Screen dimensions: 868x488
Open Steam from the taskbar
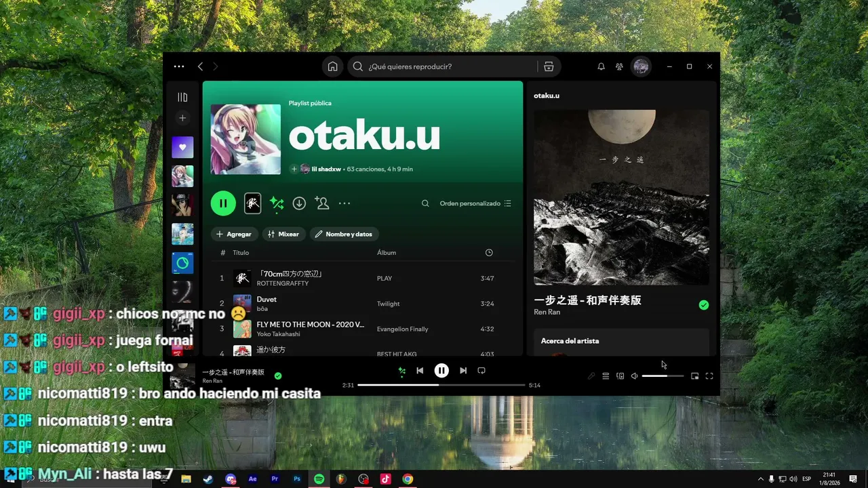208,479
